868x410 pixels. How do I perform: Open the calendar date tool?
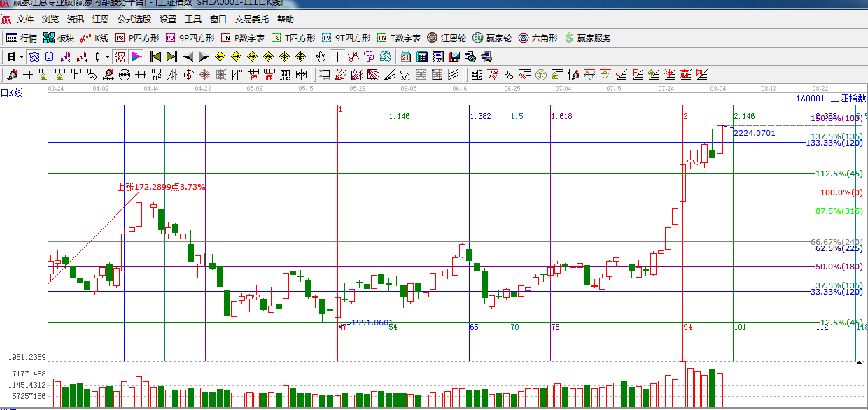click(406, 57)
